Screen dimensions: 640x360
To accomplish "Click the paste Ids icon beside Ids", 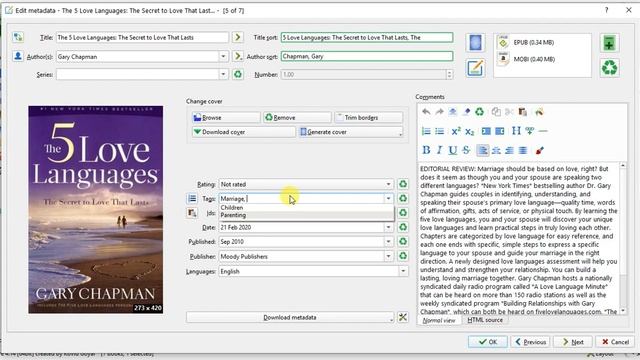I will tap(192, 213).
